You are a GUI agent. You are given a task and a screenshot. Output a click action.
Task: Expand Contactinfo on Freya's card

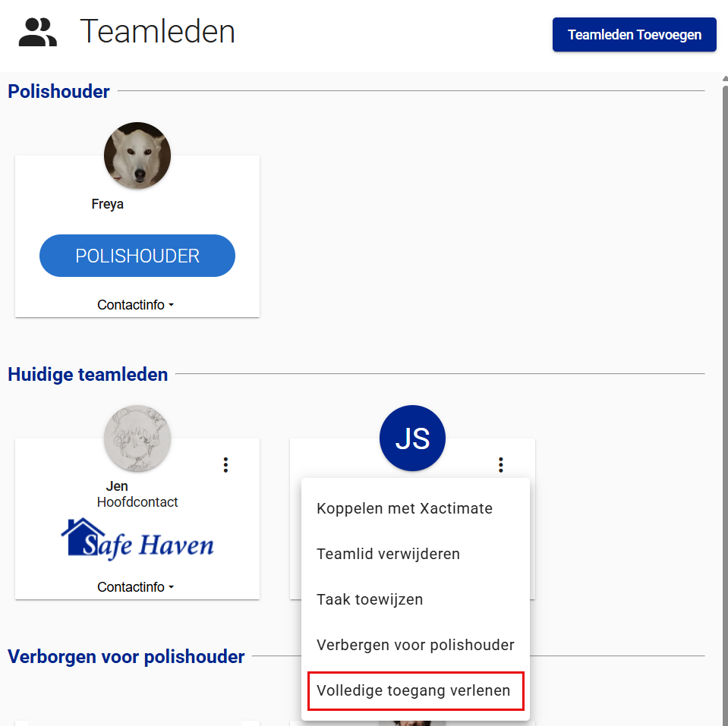(136, 305)
